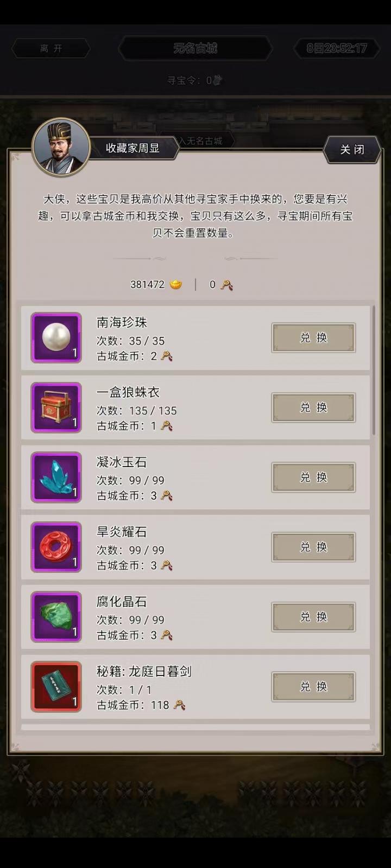The image size is (391, 868).
Task: Redeem 旱炎耀石 using its 兑换 button
Action: (x=313, y=547)
